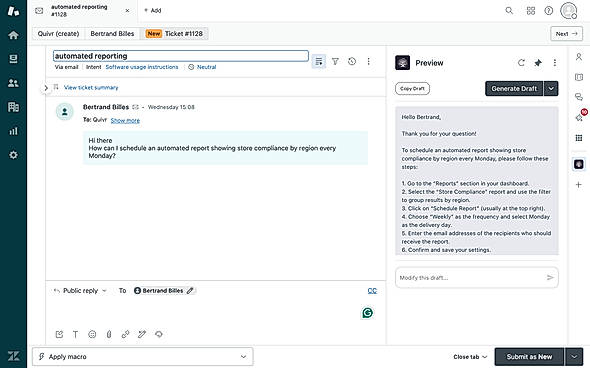Open the Public reply type dropdown

[81, 290]
